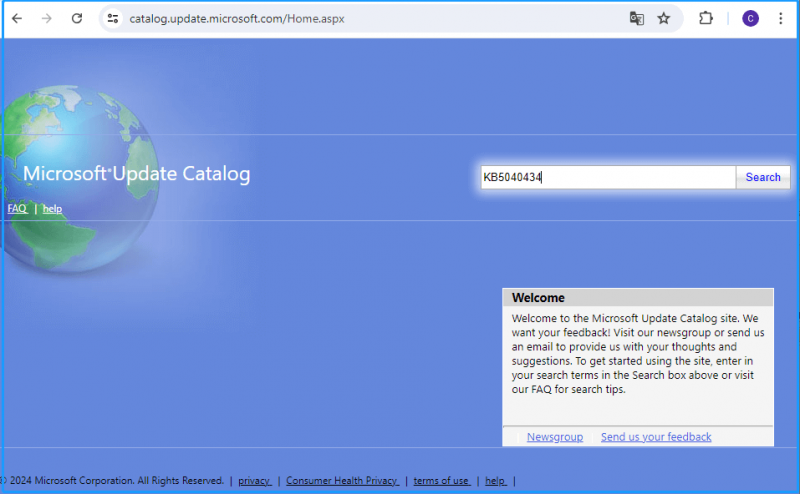Open site information icon in address bar

[x=113, y=19]
